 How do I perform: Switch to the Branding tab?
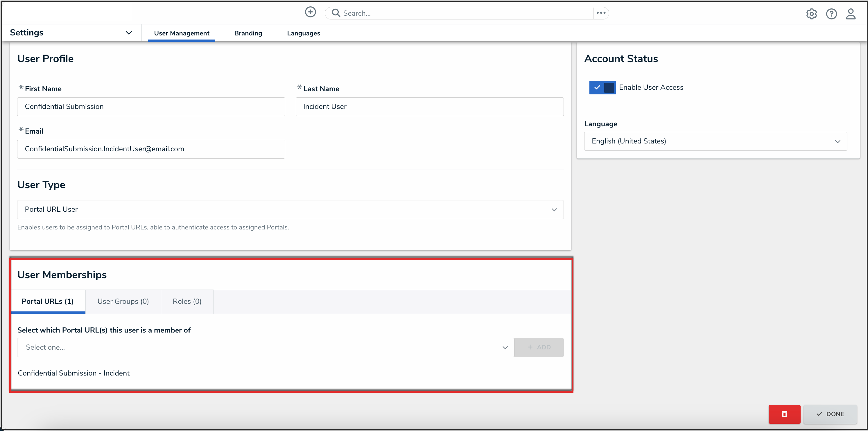tap(248, 33)
